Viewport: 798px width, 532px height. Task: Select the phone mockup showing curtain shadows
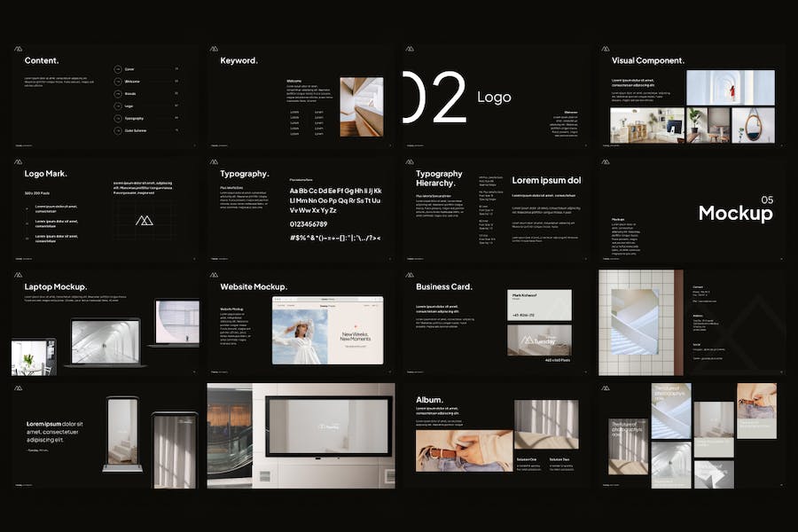point(175,450)
